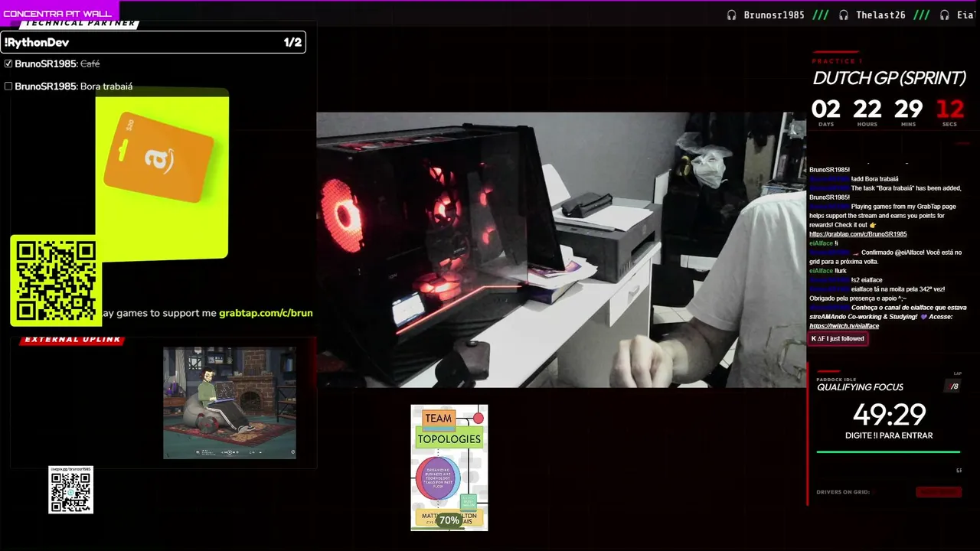Select the Thelast26 listener name
980x551 pixels.
coord(880,15)
